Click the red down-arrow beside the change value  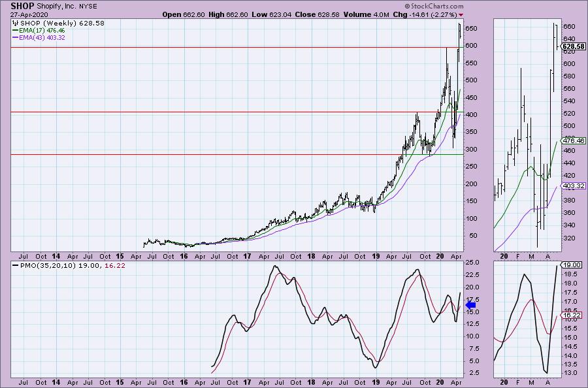[x=461, y=15]
